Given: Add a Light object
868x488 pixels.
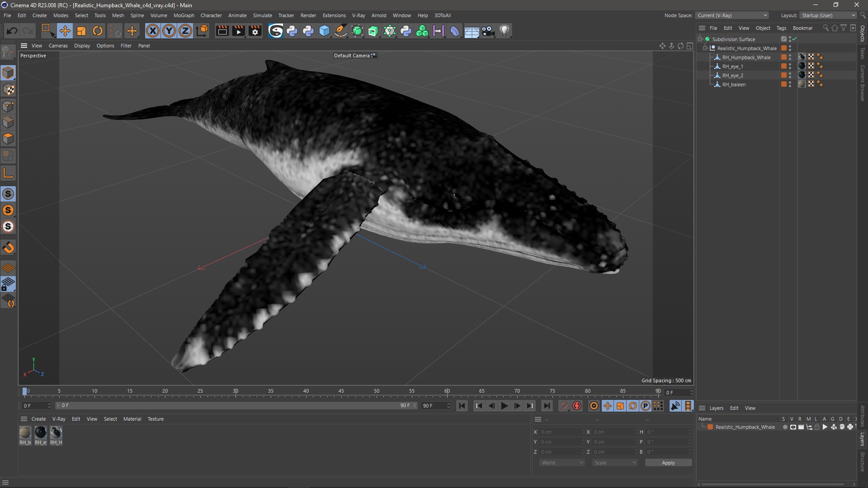Looking at the screenshot, I should 505,31.
